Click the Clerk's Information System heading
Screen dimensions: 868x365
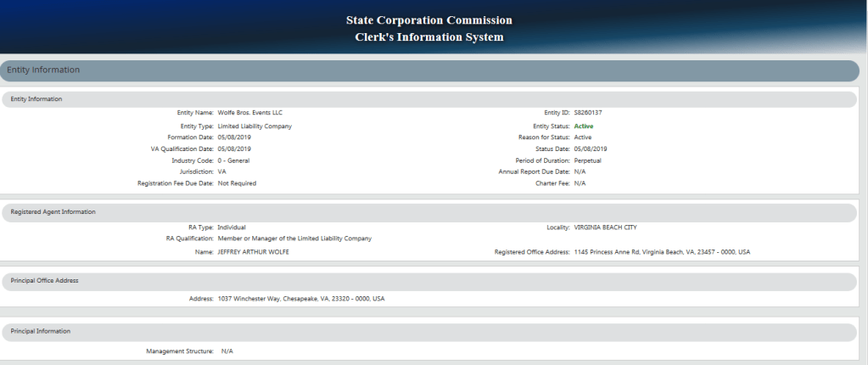[x=428, y=37]
